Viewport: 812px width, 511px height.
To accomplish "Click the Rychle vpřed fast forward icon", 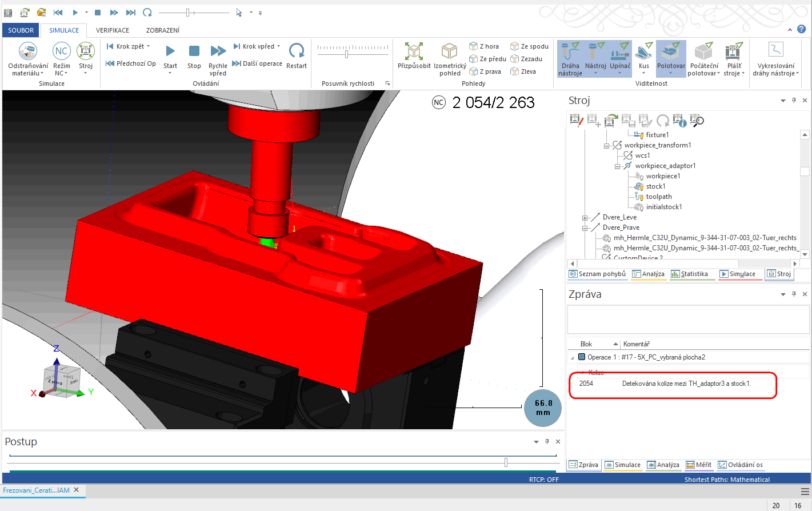I will point(218,51).
